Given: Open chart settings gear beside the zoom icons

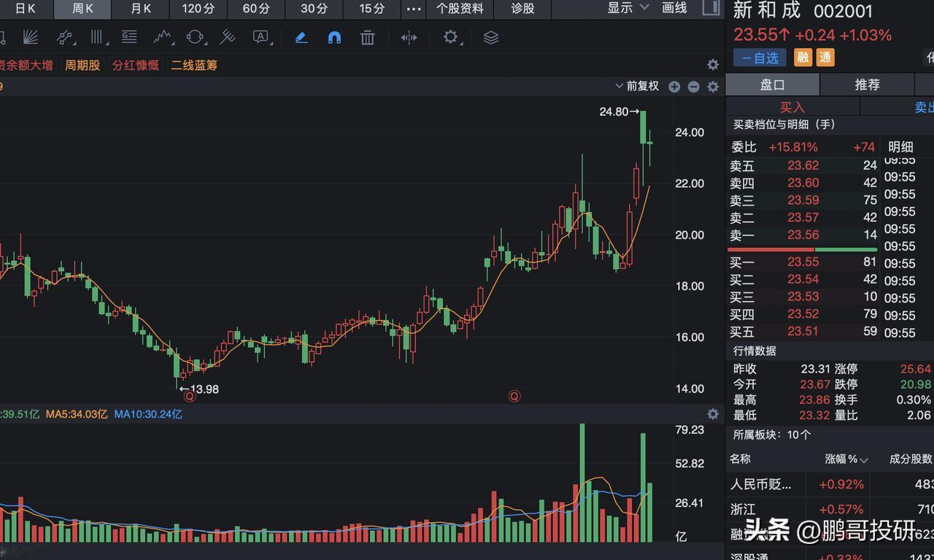Looking at the screenshot, I should click(713, 87).
